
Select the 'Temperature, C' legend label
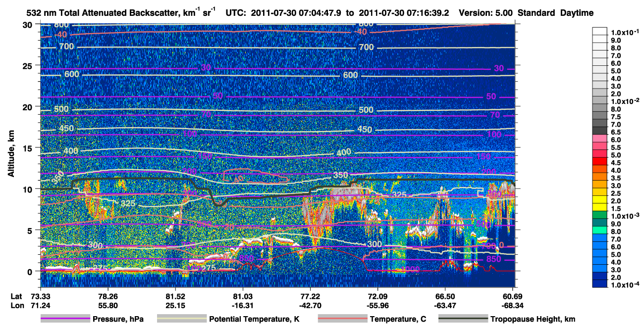[x=398, y=320]
